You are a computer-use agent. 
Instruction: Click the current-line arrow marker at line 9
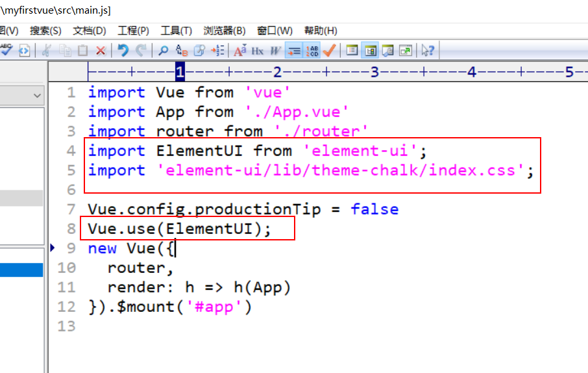(x=53, y=248)
